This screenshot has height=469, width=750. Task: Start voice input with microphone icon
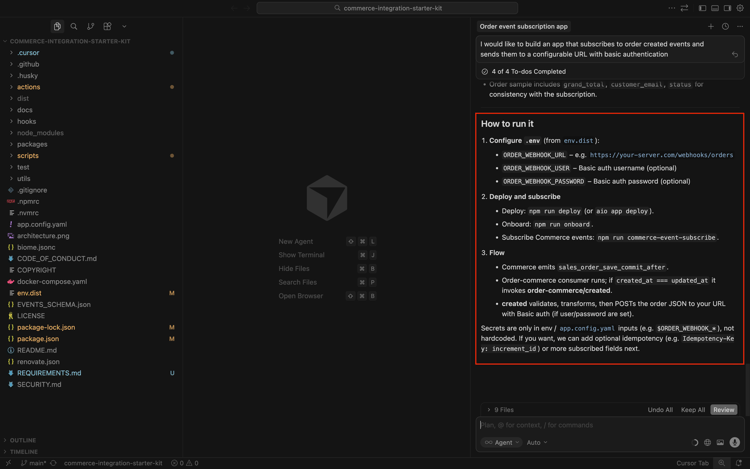[735, 443]
